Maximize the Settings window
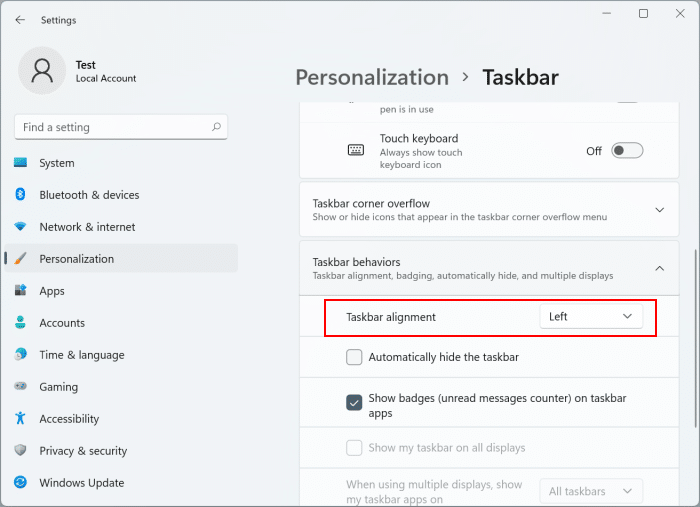Screen dimensions: 700x507 pyautogui.click(x=643, y=14)
